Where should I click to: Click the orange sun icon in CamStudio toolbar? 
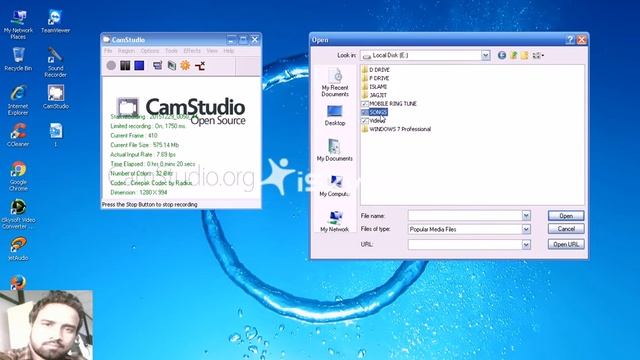[x=185, y=65]
